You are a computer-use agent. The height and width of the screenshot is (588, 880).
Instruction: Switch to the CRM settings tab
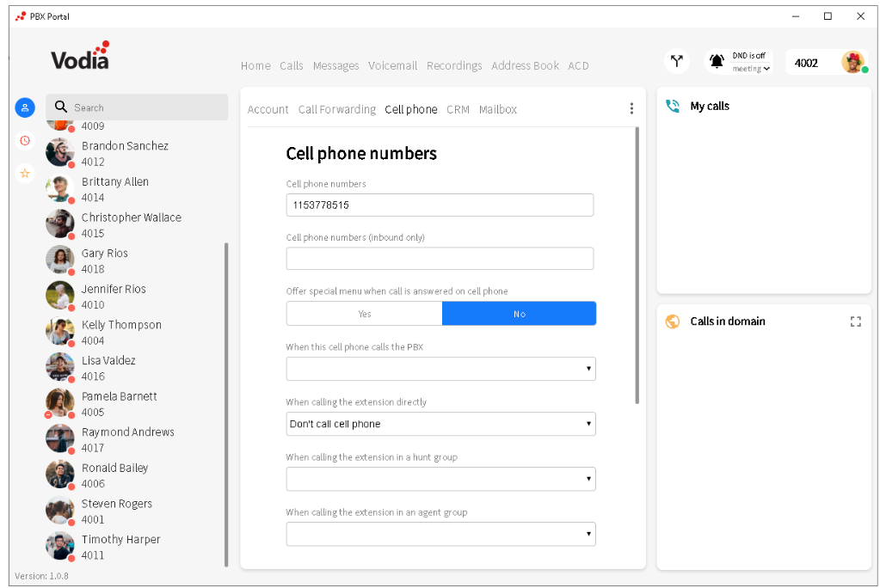[x=458, y=109]
